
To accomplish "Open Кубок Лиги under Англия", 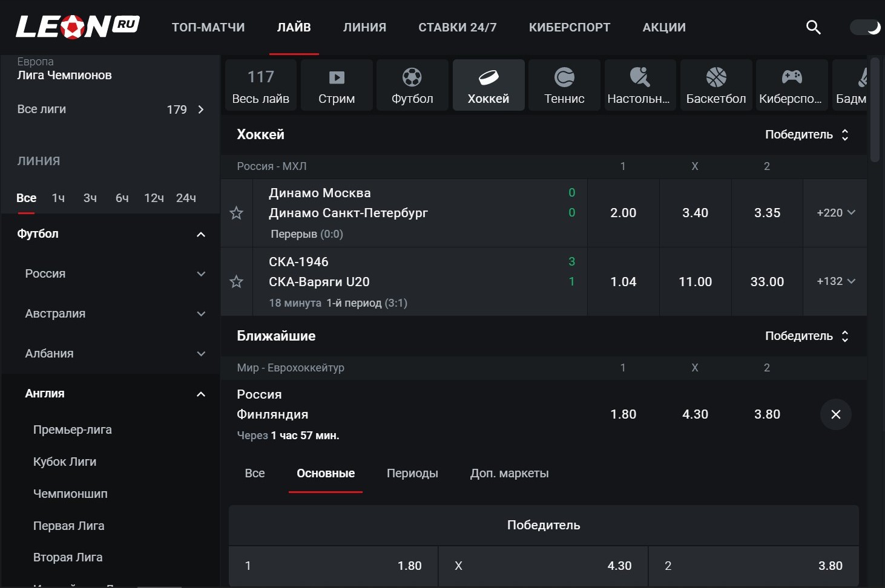I will click(65, 462).
